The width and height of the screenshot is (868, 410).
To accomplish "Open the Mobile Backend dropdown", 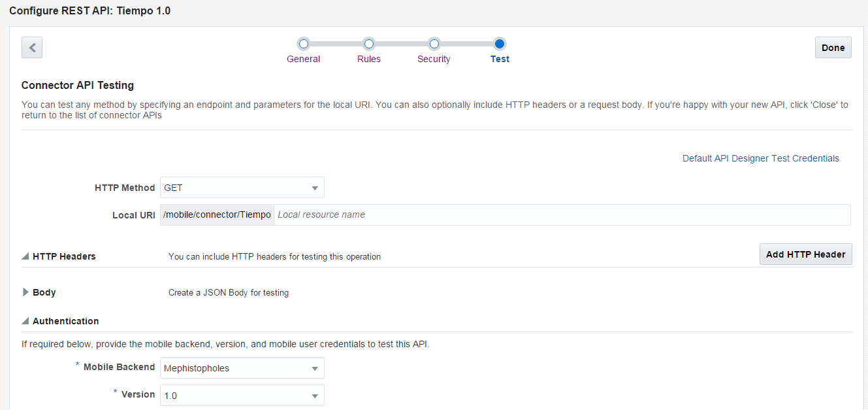I will click(242, 368).
